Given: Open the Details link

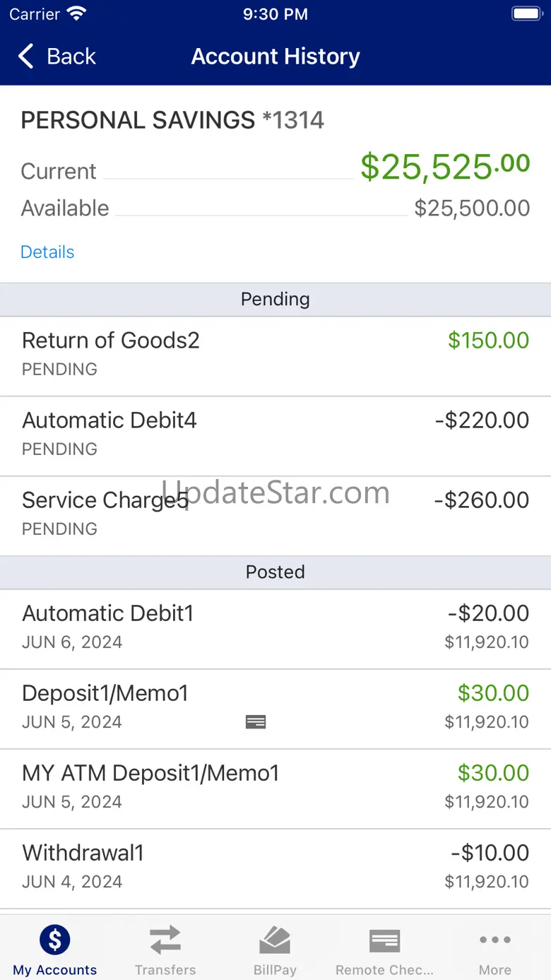Looking at the screenshot, I should [47, 252].
